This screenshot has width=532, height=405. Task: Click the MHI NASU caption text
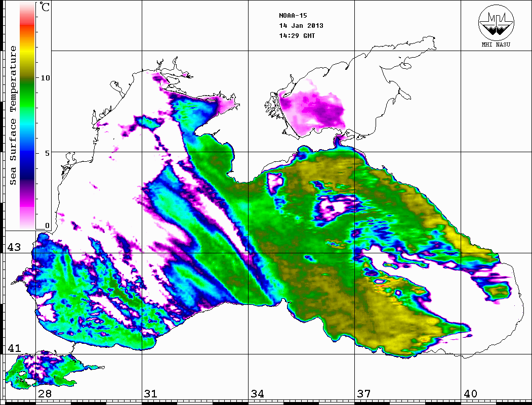pyautogui.click(x=496, y=44)
